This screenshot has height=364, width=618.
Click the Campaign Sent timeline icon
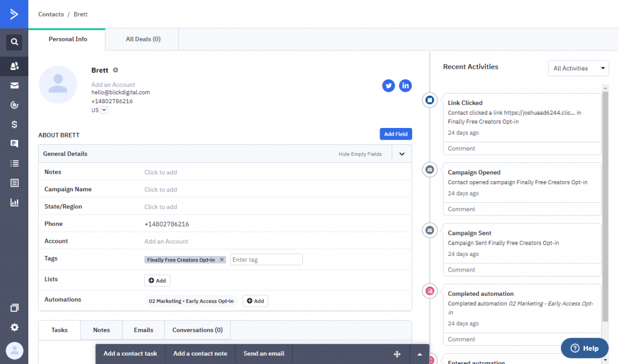pos(430,231)
